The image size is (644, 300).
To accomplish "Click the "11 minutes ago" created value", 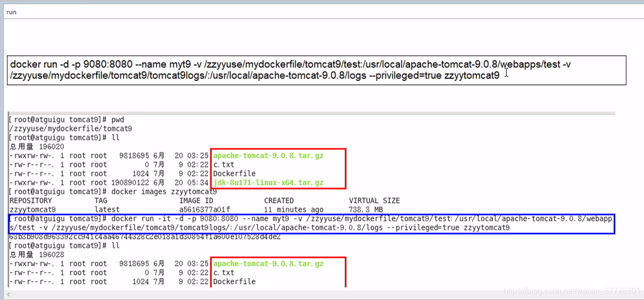I will pyautogui.click(x=294, y=210).
